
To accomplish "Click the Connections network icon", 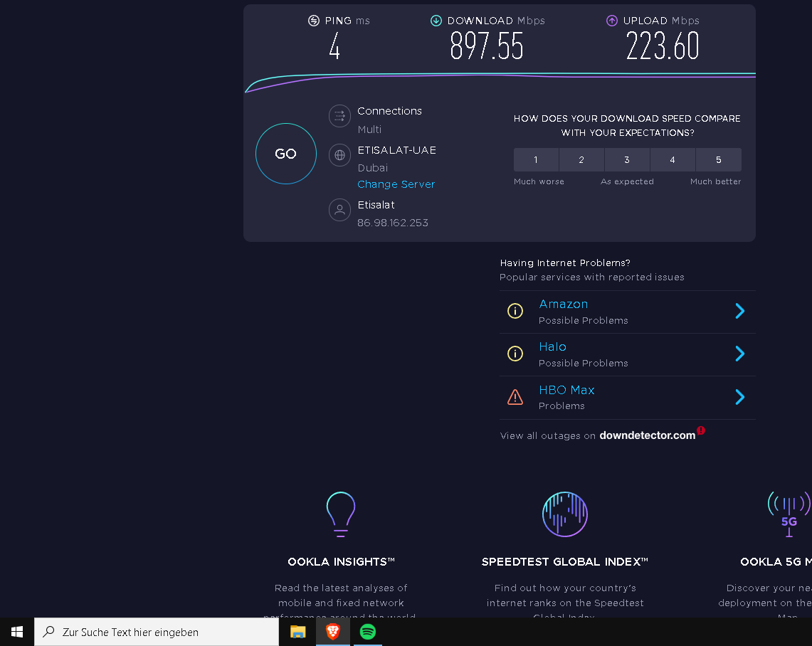I will point(339,116).
